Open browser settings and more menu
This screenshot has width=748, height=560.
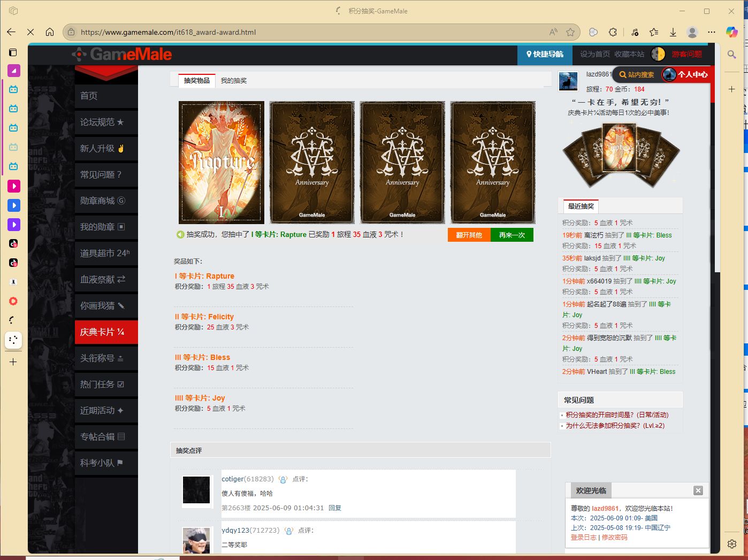pyautogui.click(x=711, y=32)
